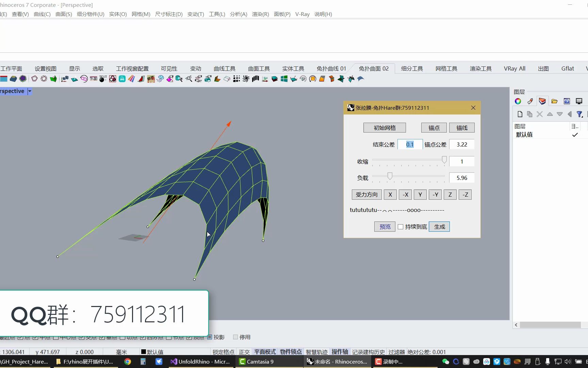Open the 曲面(S) menu
Screen dimensions: 588x368
coord(64,14)
